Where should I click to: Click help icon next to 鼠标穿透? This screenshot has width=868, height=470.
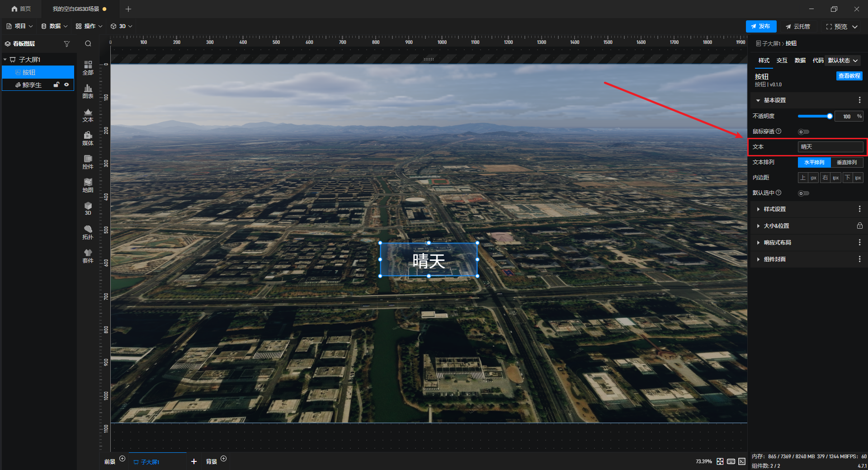(x=778, y=131)
